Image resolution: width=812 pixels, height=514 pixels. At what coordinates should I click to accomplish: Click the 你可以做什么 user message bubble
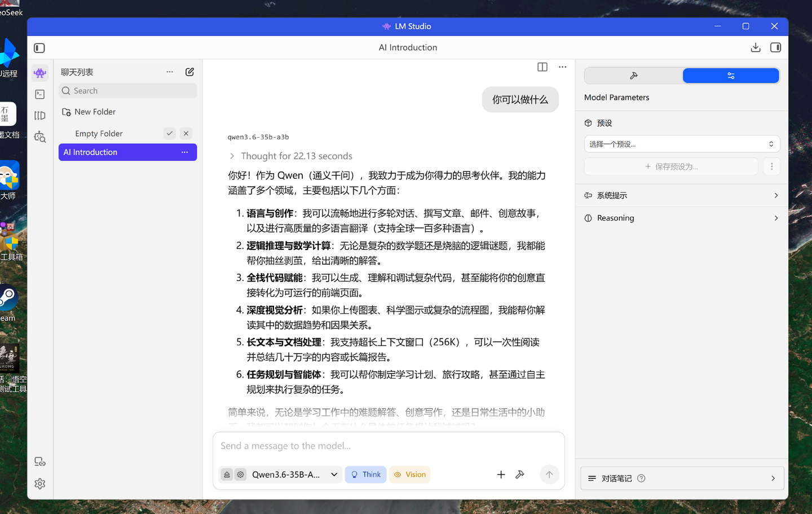coord(520,99)
